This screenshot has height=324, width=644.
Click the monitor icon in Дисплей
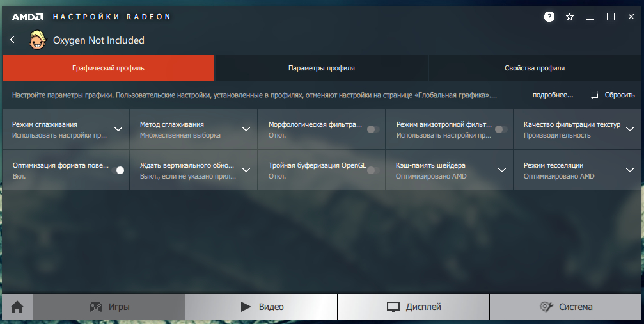point(393,307)
